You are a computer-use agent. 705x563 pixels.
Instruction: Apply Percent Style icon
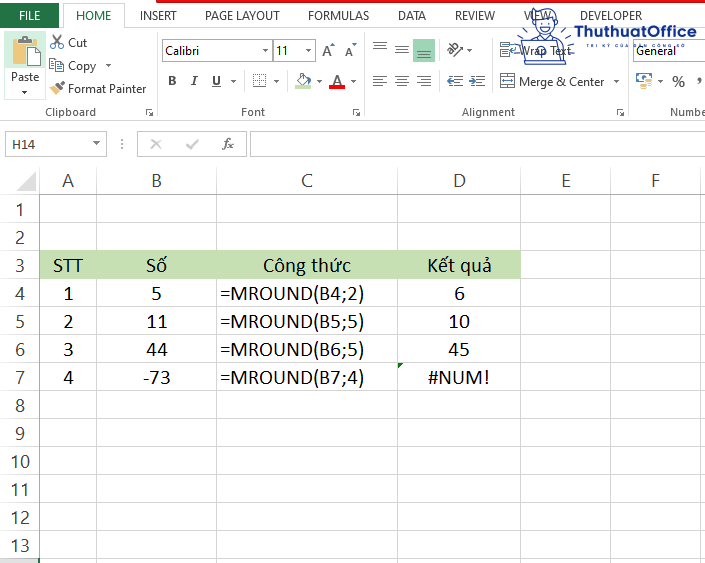click(x=678, y=81)
